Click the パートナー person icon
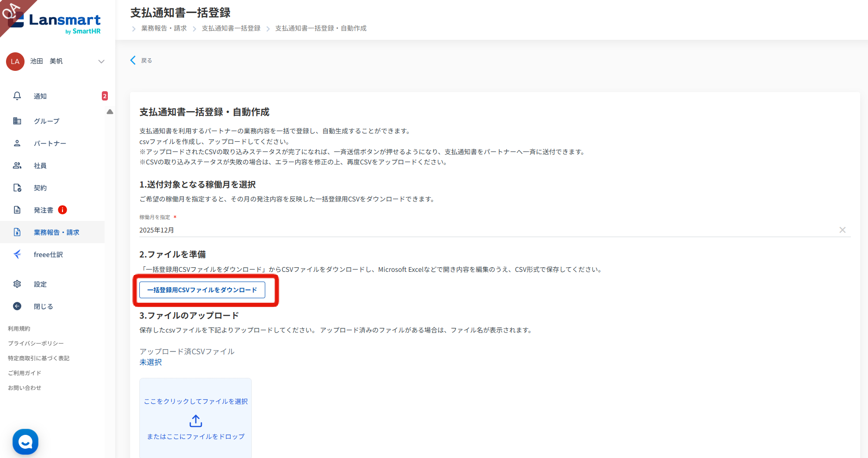This screenshot has width=868, height=458. (x=17, y=143)
